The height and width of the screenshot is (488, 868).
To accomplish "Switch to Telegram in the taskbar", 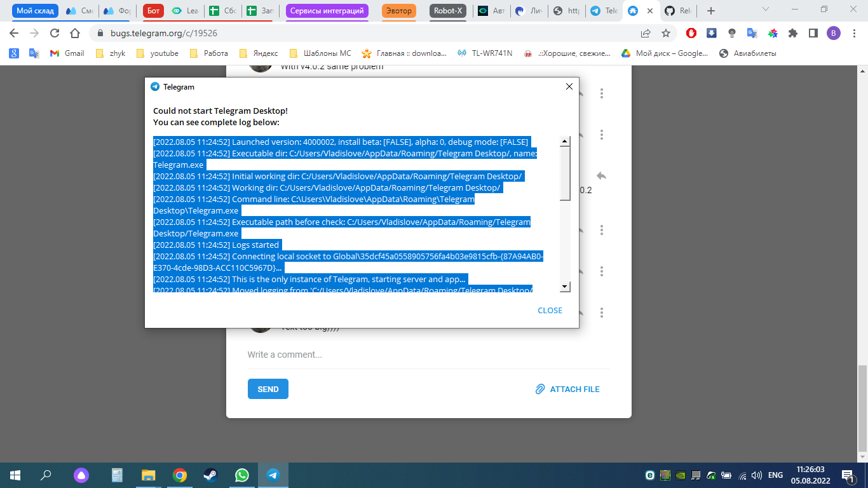I will point(273,475).
